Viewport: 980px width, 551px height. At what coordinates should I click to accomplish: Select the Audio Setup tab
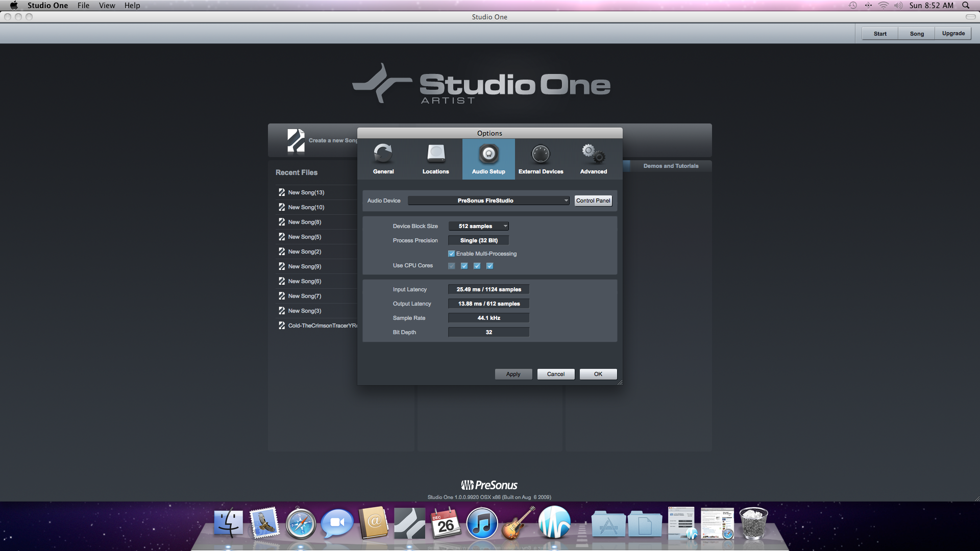point(488,159)
